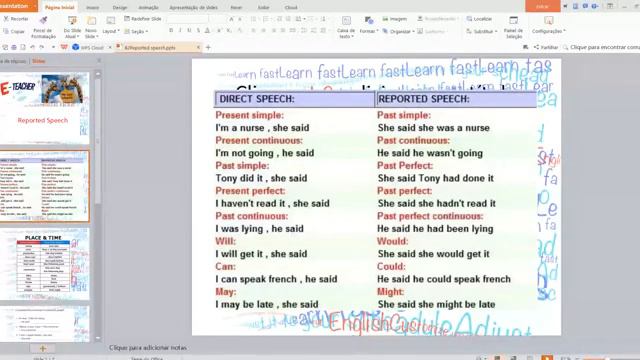Open the Layout dropdown
The height and width of the screenshot is (360, 640).
pyautogui.click(x=111, y=31)
